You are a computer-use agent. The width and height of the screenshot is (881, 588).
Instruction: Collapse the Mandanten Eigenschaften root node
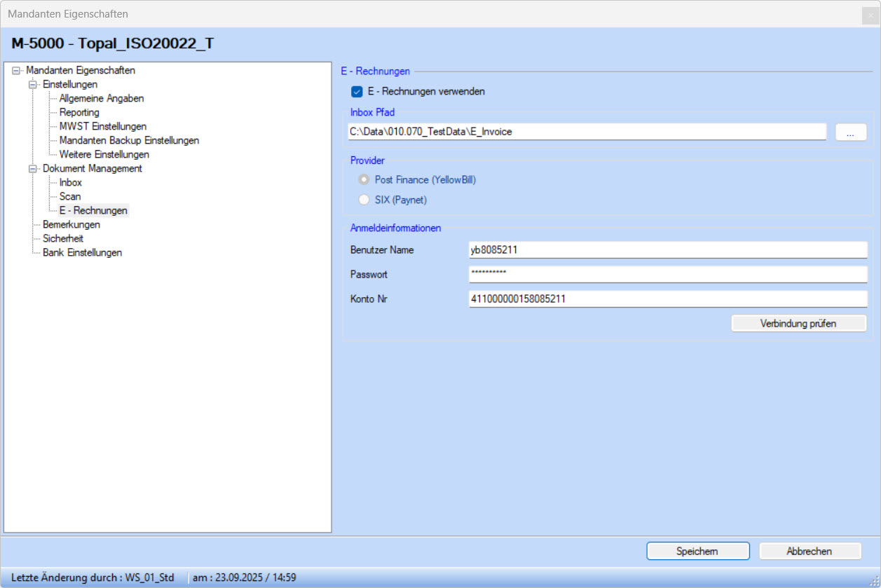coord(15,71)
